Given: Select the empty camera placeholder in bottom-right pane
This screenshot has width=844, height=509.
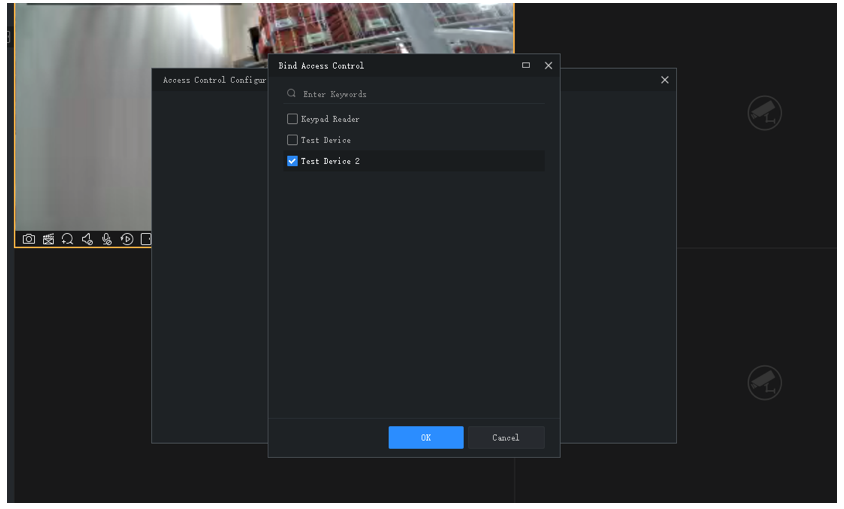Looking at the screenshot, I should coord(764,383).
